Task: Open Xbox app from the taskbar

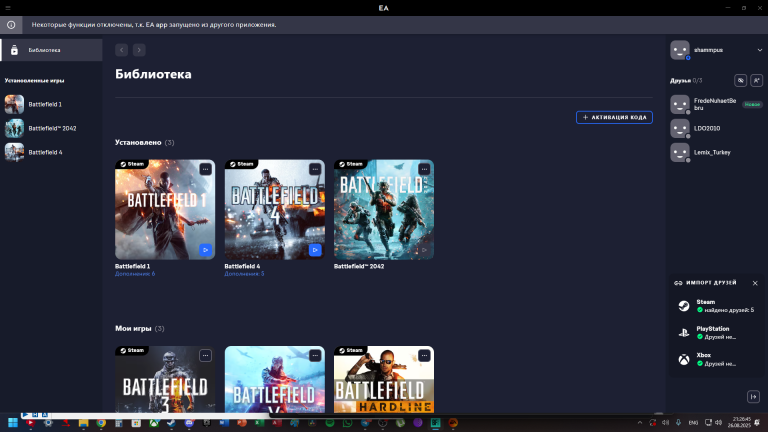Action: pyautogui.click(x=154, y=423)
